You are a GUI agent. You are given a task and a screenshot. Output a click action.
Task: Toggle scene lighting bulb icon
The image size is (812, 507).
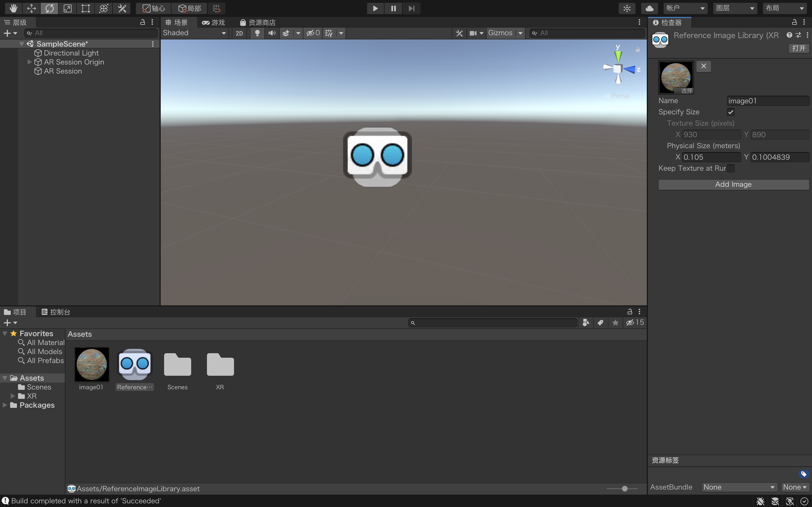click(x=257, y=33)
